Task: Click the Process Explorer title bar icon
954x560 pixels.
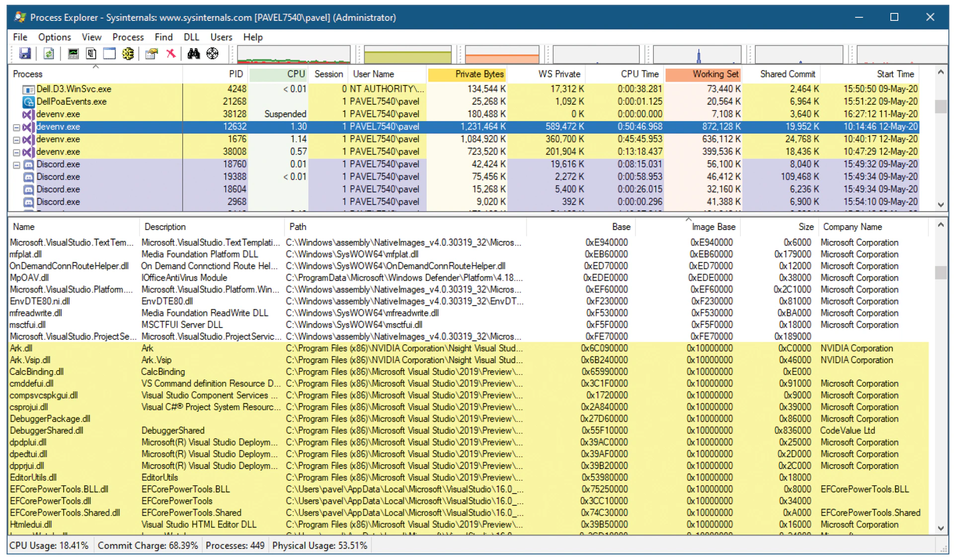Action: 20,17
